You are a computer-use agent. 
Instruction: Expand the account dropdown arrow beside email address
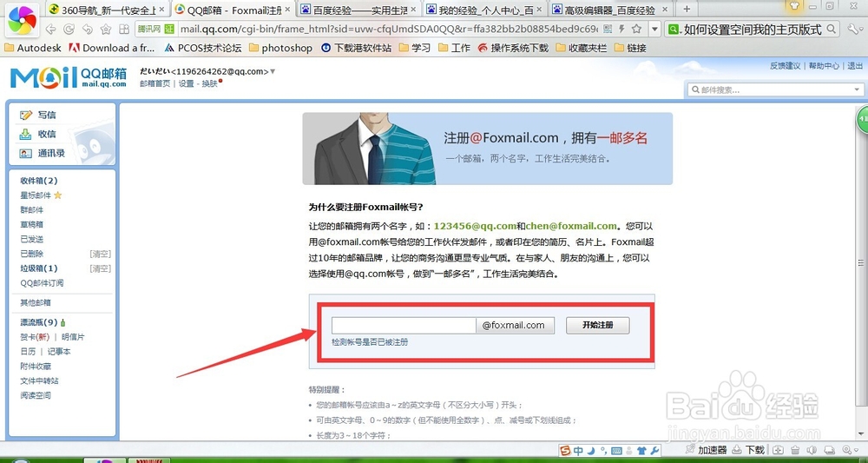point(273,72)
